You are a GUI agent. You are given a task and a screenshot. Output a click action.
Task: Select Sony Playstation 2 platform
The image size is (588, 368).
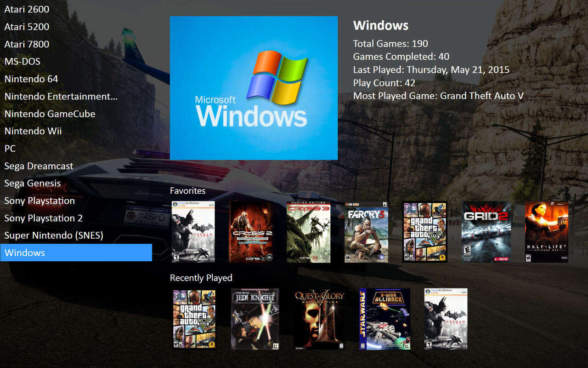[x=76, y=218]
